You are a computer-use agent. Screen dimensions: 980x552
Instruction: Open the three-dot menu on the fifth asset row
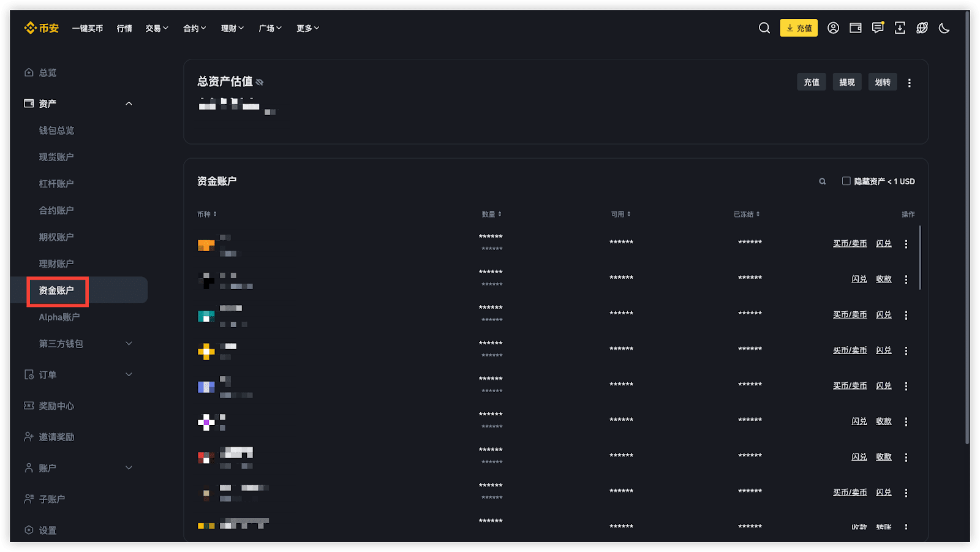point(906,386)
